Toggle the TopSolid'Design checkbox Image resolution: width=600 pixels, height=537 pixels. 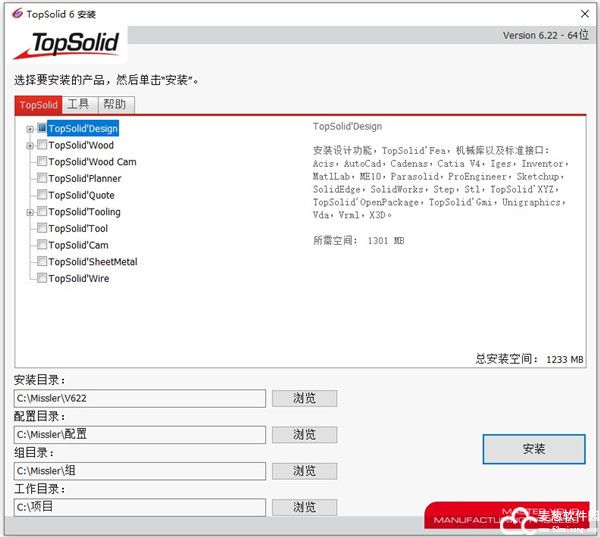click(x=42, y=128)
